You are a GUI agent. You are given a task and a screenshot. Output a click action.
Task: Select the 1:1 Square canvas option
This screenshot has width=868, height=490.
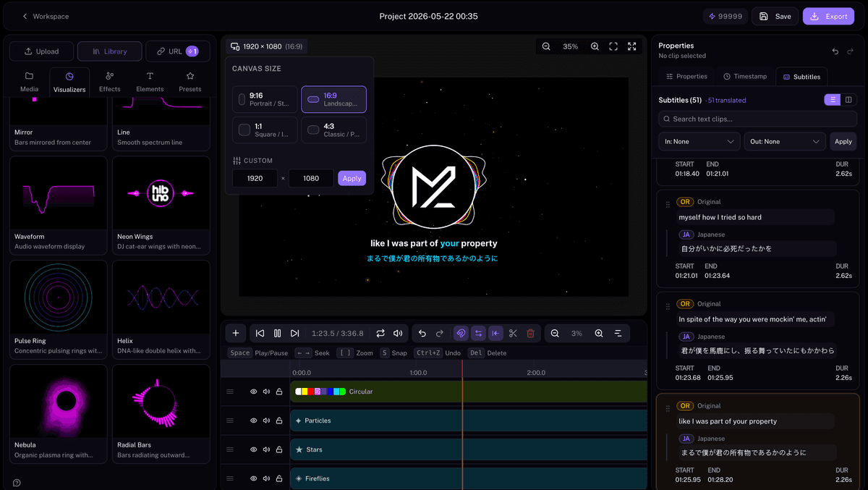(x=265, y=130)
